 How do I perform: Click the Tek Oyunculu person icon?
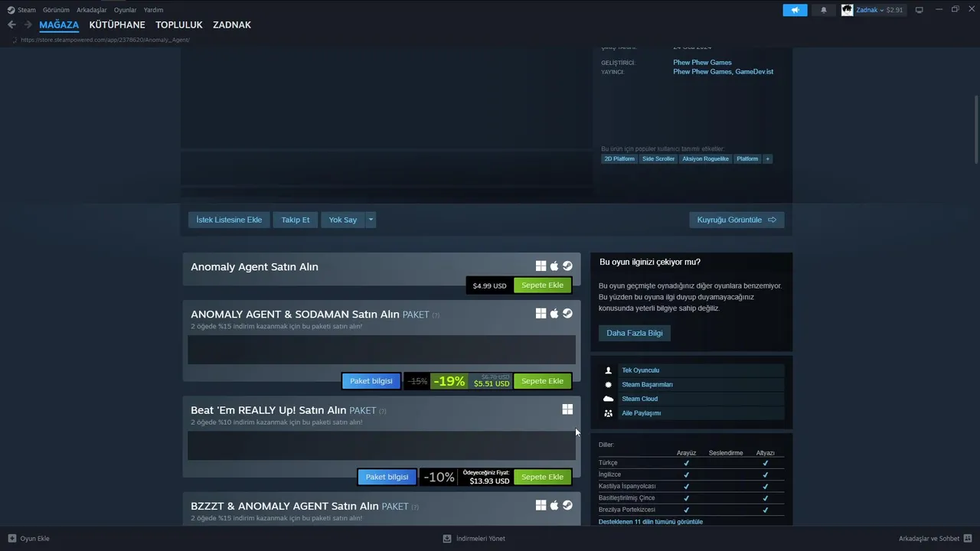pyautogui.click(x=609, y=370)
